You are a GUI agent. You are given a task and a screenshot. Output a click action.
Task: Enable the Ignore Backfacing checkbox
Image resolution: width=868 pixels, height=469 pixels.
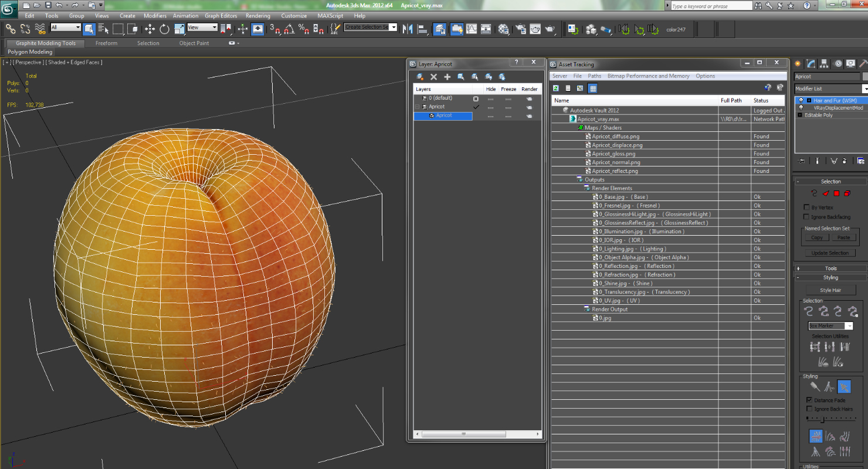coord(807,217)
